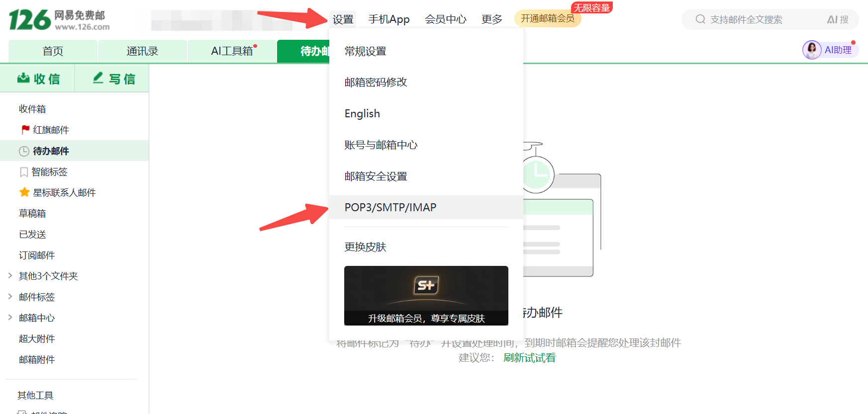
Task: Click the smart label bookmark icon
Action: [x=24, y=172]
